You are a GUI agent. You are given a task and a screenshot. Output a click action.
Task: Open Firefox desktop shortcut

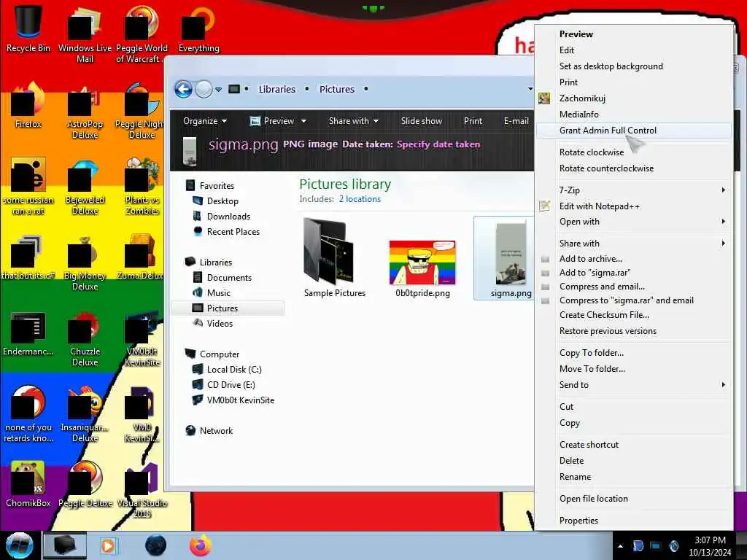[28, 106]
